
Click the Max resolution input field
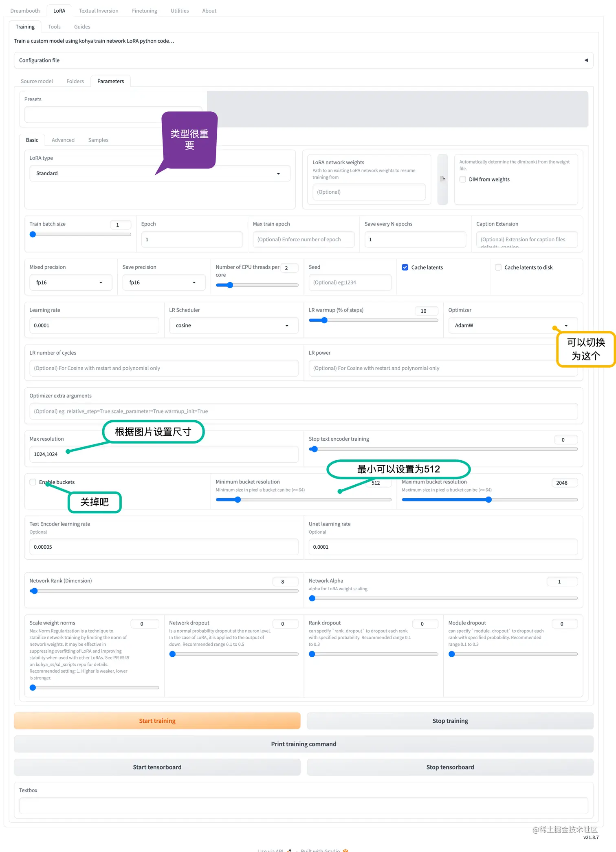(163, 455)
